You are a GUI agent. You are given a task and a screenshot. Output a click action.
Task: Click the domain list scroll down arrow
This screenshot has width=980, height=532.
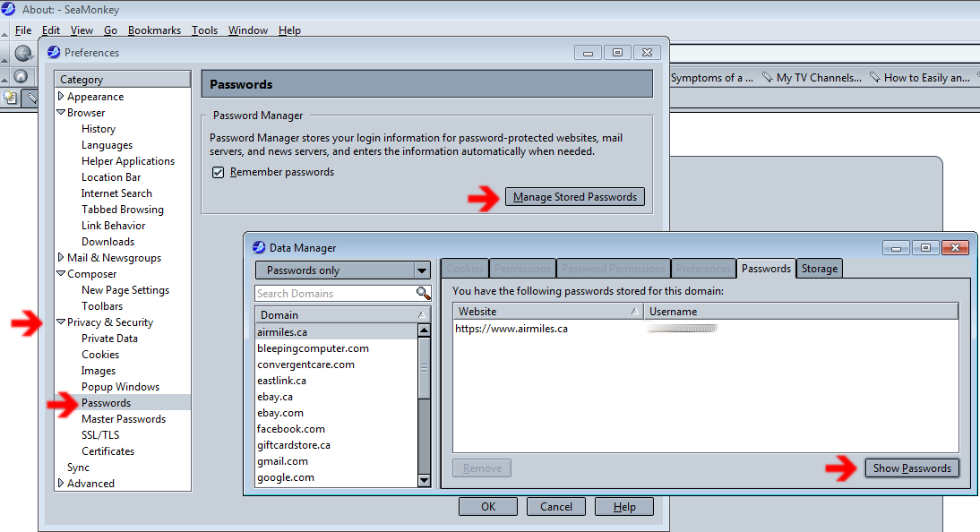tap(424, 480)
